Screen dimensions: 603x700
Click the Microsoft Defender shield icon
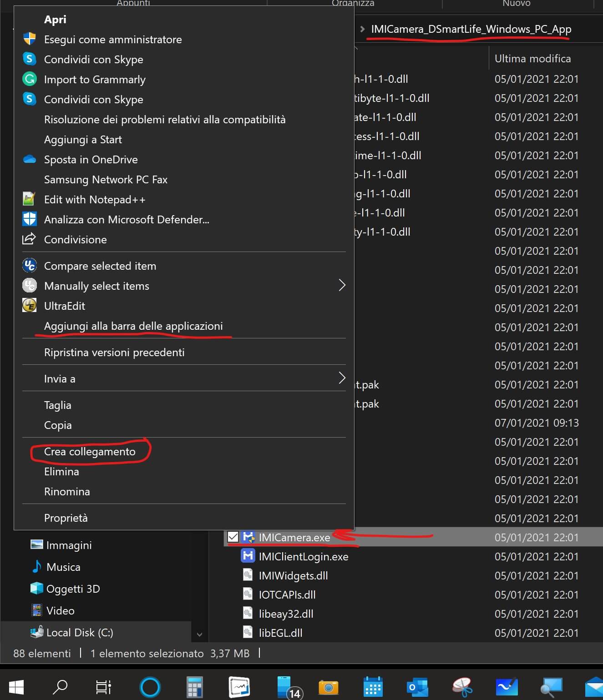(x=30, y=219)
